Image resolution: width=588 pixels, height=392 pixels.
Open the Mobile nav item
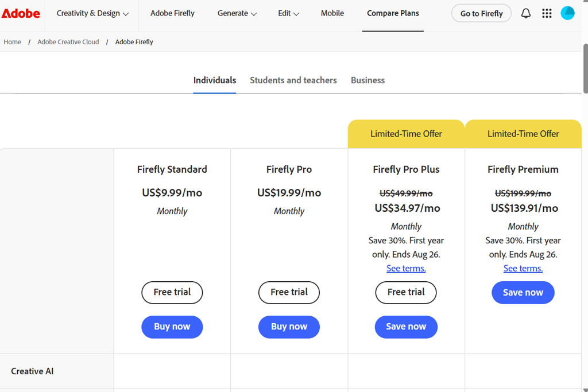[332, 13]
